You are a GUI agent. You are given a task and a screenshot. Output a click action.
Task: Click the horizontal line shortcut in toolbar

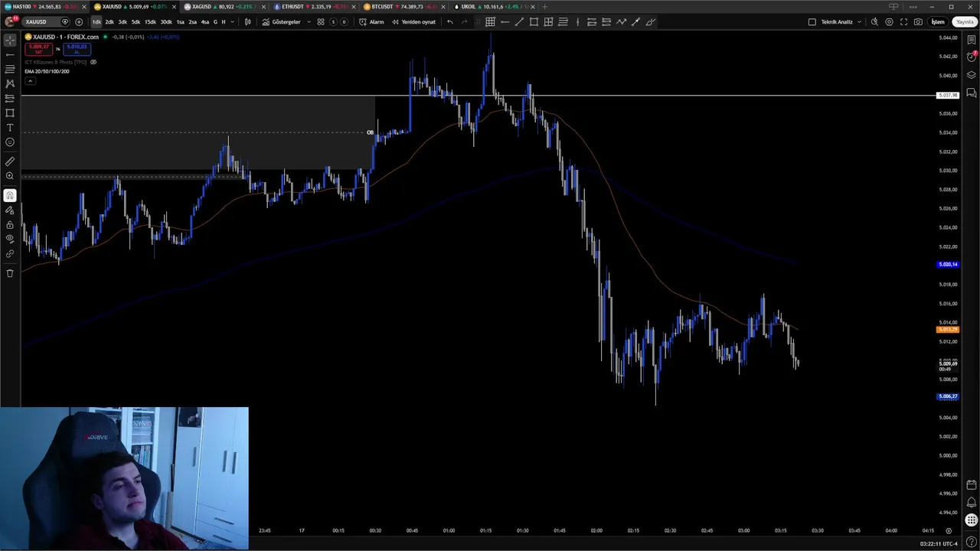505,21
